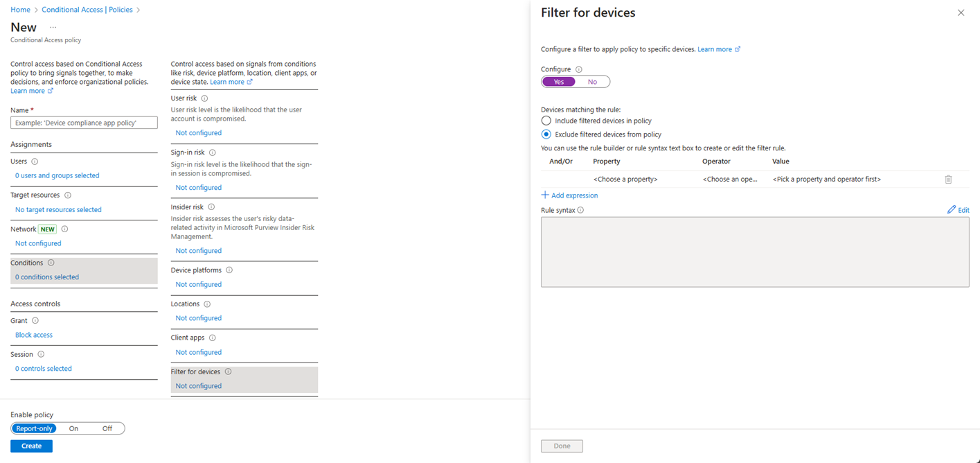Open the ellipsis menu next to New
This screenshot has width=980, height=463.
click(x=53, y=28)
